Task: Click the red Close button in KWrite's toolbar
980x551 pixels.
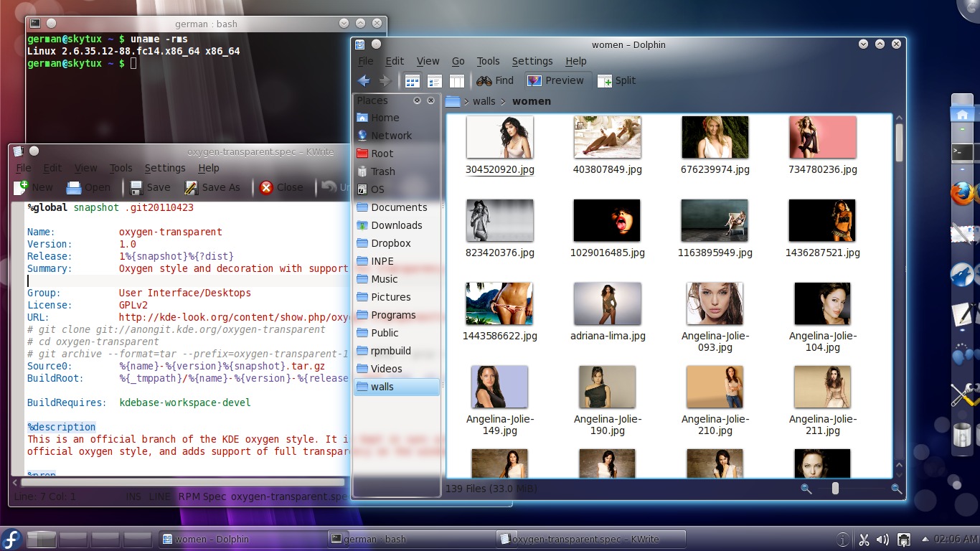Action: click(x=281, y=187)
